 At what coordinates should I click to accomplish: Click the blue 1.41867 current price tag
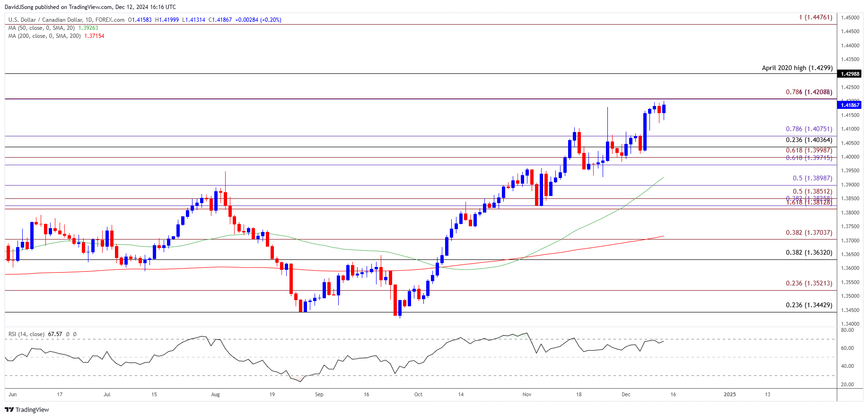click(850, 105)
